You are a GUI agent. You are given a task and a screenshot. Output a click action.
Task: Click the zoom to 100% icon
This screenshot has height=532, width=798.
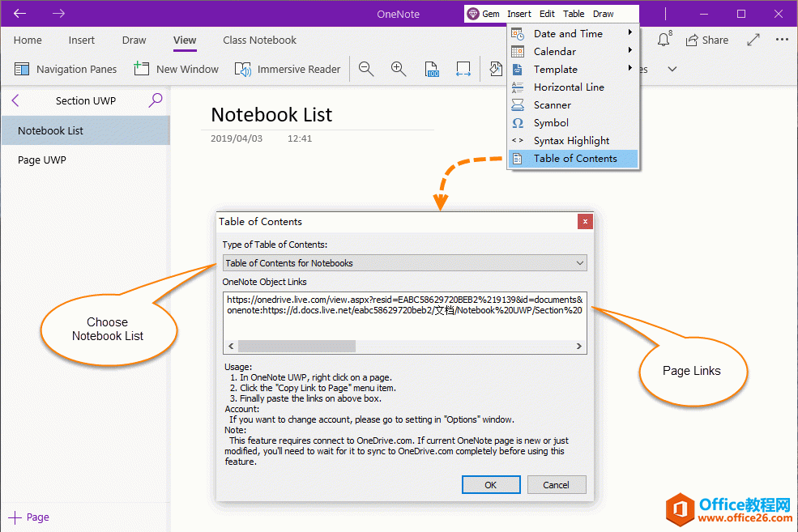click(x=432, y=70)
